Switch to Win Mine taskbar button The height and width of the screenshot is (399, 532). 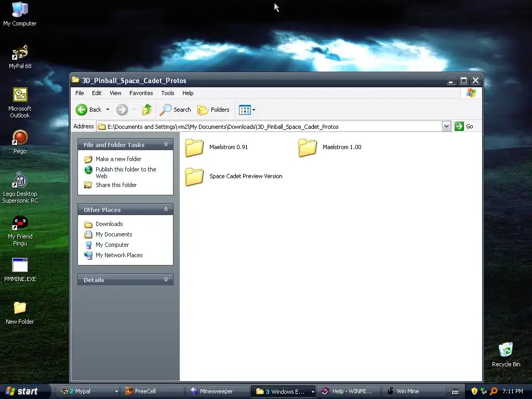414,391
